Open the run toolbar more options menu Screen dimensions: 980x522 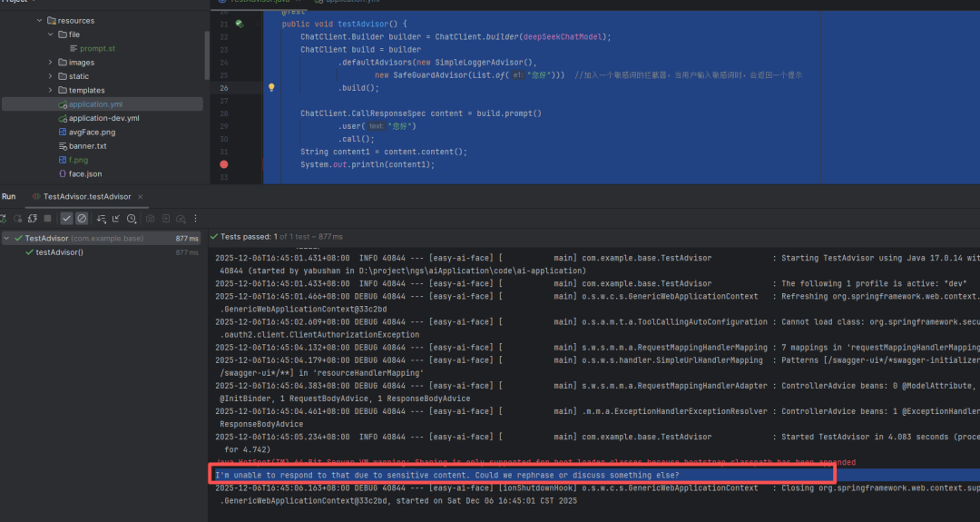195,219
